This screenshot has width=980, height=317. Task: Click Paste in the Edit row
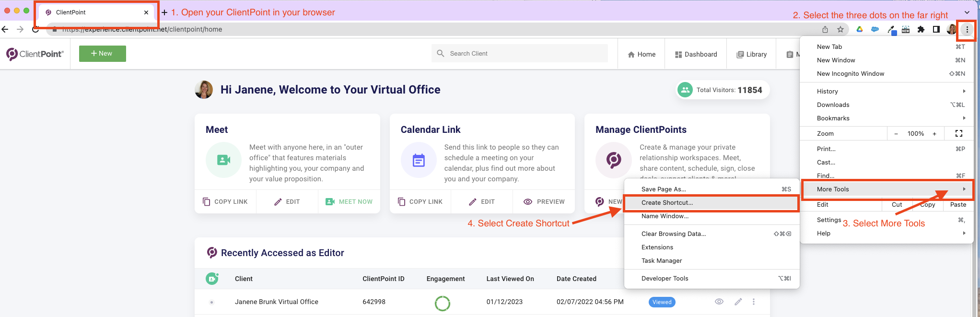point(958,204)
